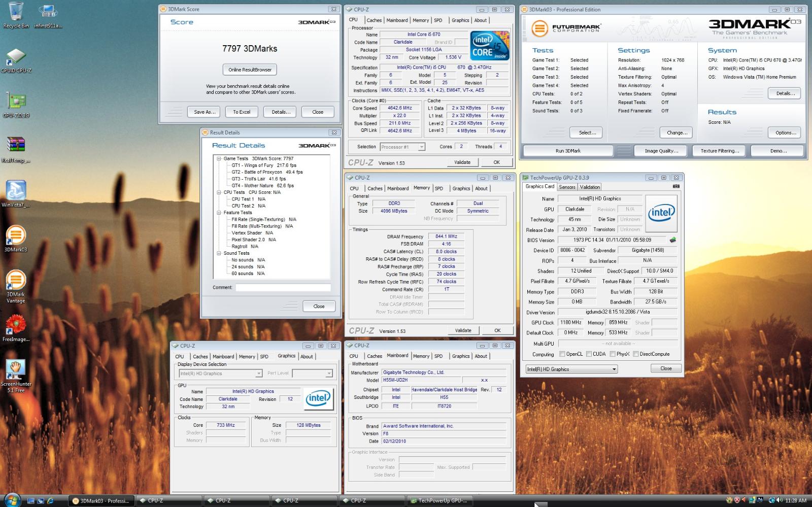The height and width of the screenshot is (507, 812).
Task: Open About tab in CPU-Z Mainboard window
Action: click(481, 356)
